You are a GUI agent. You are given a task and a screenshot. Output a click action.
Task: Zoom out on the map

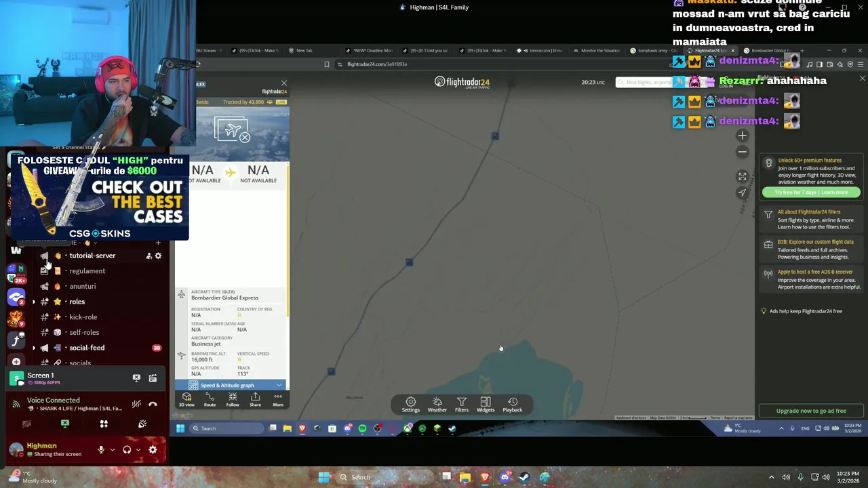(742, 152)
